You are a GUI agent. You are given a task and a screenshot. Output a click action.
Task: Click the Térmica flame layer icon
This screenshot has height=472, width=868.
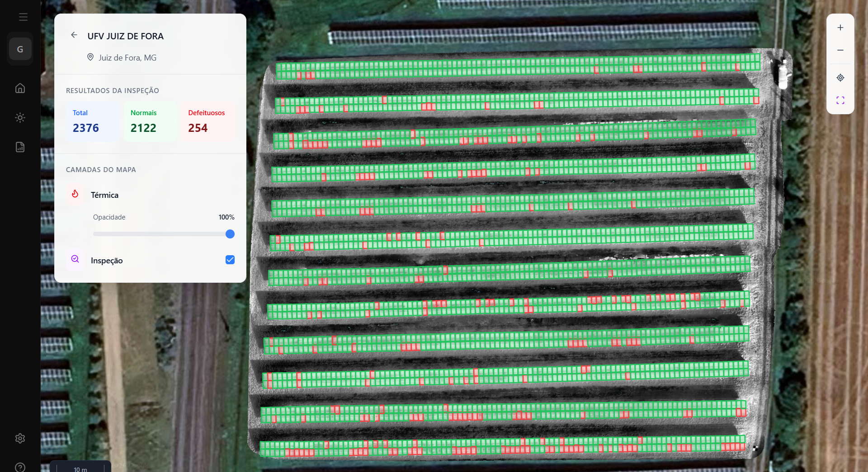coord(75,194)
